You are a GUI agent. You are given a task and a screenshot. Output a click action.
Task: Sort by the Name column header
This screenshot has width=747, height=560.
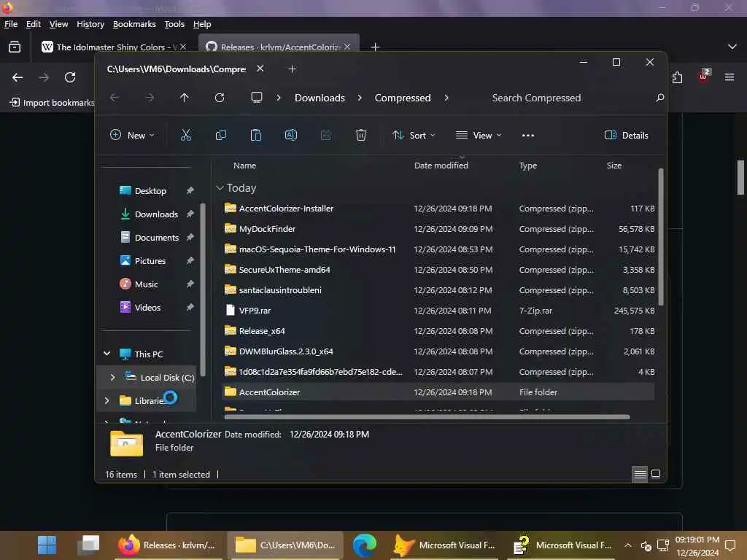point(244,166)
